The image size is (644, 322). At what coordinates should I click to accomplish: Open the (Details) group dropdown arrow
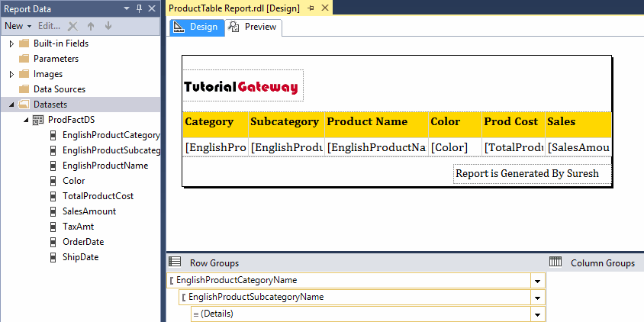[537, 314]
